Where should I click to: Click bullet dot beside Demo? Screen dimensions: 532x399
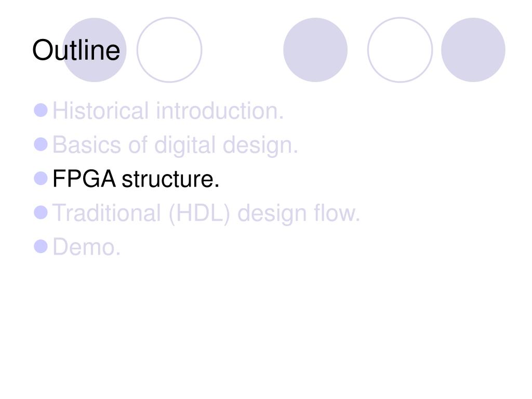point(41,246)
